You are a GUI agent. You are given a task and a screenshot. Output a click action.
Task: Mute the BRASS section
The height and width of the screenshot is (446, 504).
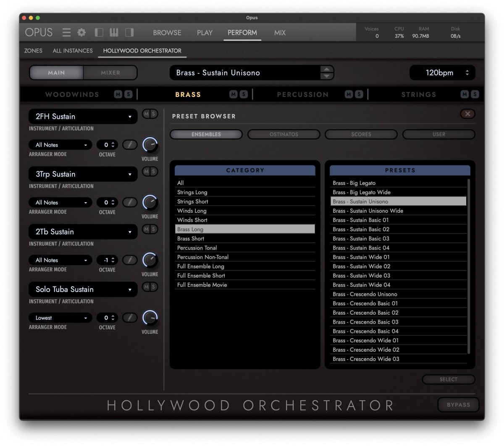(x=232, y=94)
